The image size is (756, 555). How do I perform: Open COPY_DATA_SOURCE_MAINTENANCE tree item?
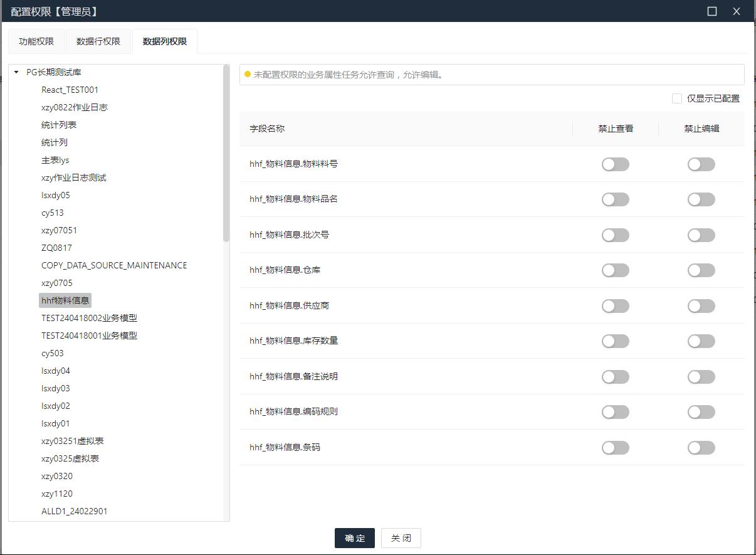click(x=114, y=265)
